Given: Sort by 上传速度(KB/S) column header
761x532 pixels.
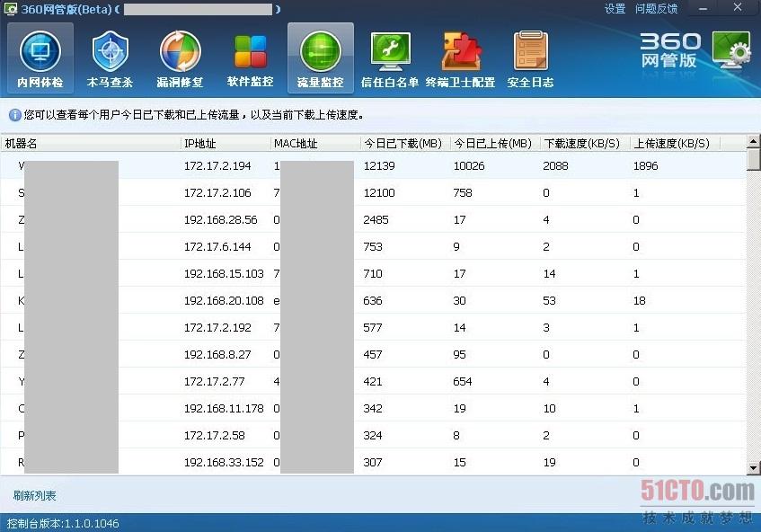Looking at the screenshot, I should coord(675,143).
